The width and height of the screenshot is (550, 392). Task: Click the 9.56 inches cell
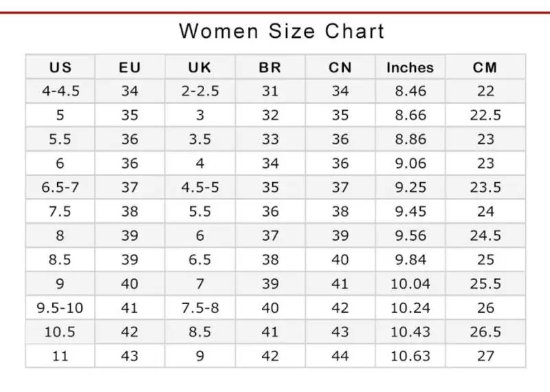click(410, 235)
